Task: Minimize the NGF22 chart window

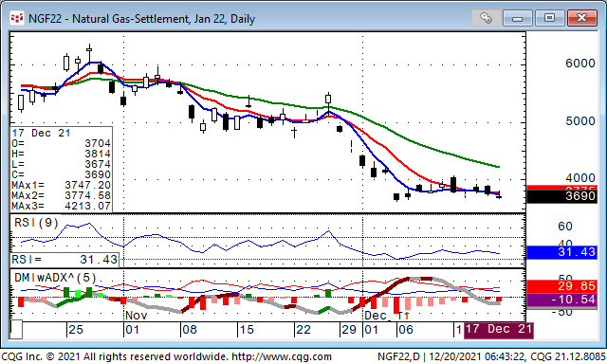Action: click(x=518, y=18)
